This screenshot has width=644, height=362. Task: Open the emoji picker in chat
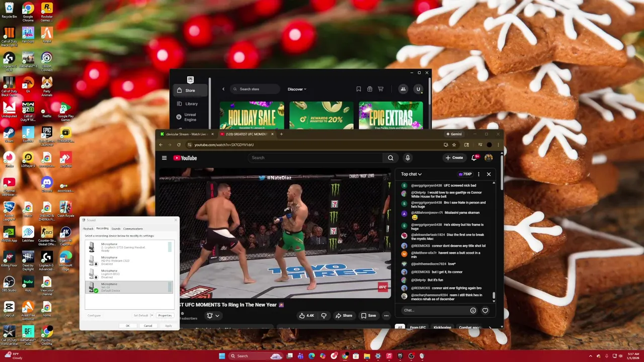click(473, 310)
